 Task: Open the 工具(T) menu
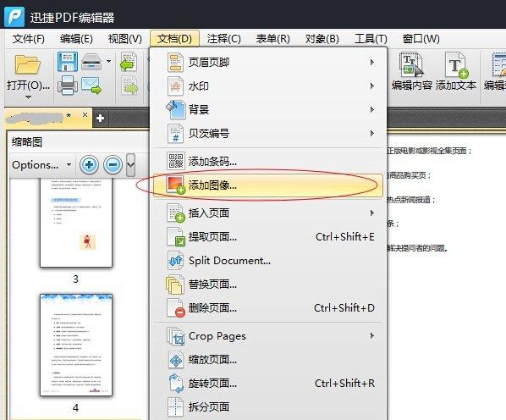pos(371,39)
